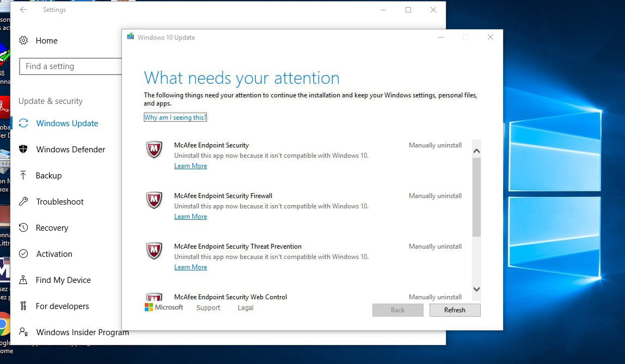This screenshot has height=364, width=625.
Task: Click the Windows Update sync arrows icon
Action: [x=23, y=123]
